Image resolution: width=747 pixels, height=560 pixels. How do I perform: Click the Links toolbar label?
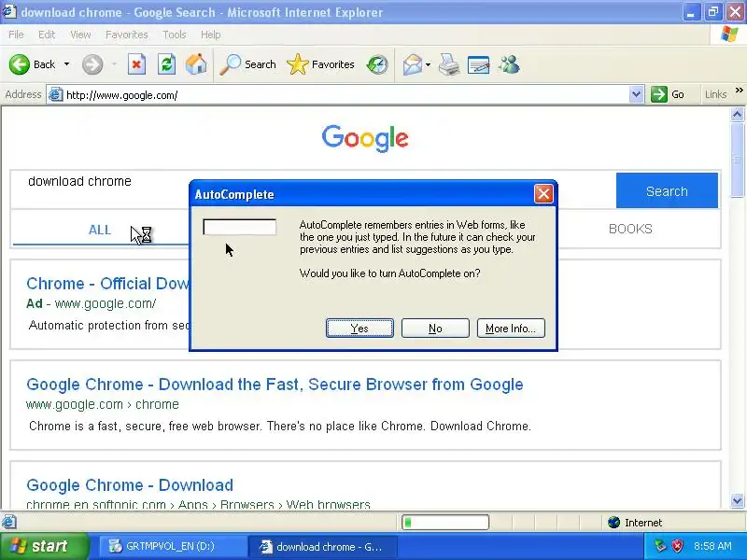click(x=715, y=95)
